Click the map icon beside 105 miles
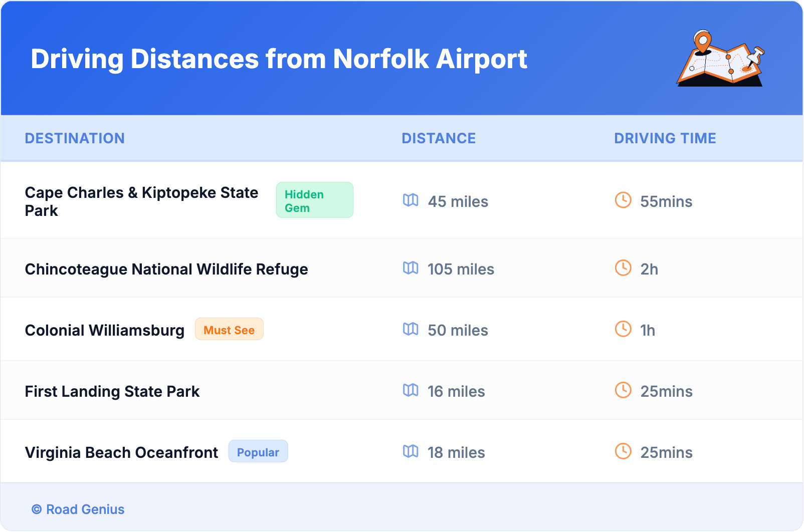 coord(411,268)
